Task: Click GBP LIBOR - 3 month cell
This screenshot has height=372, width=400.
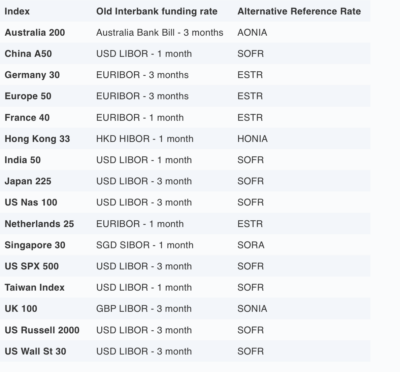Action: (x=144, y=309)
